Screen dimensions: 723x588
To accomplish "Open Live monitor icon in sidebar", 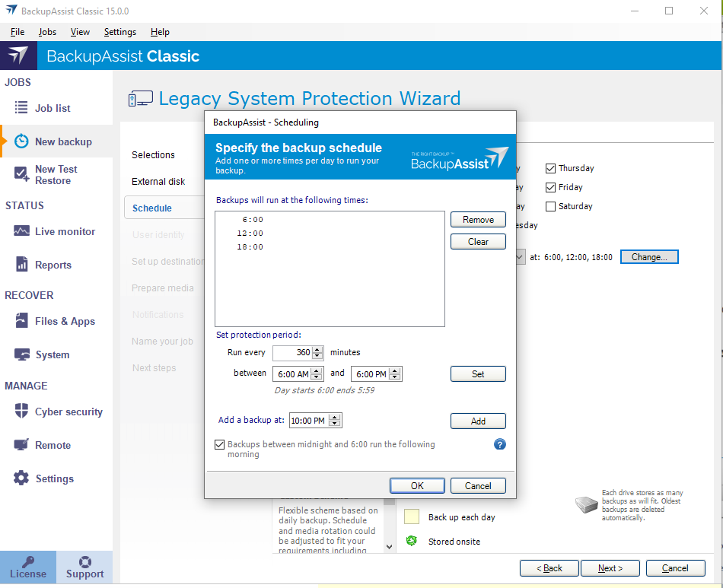I will pos(21,231).
